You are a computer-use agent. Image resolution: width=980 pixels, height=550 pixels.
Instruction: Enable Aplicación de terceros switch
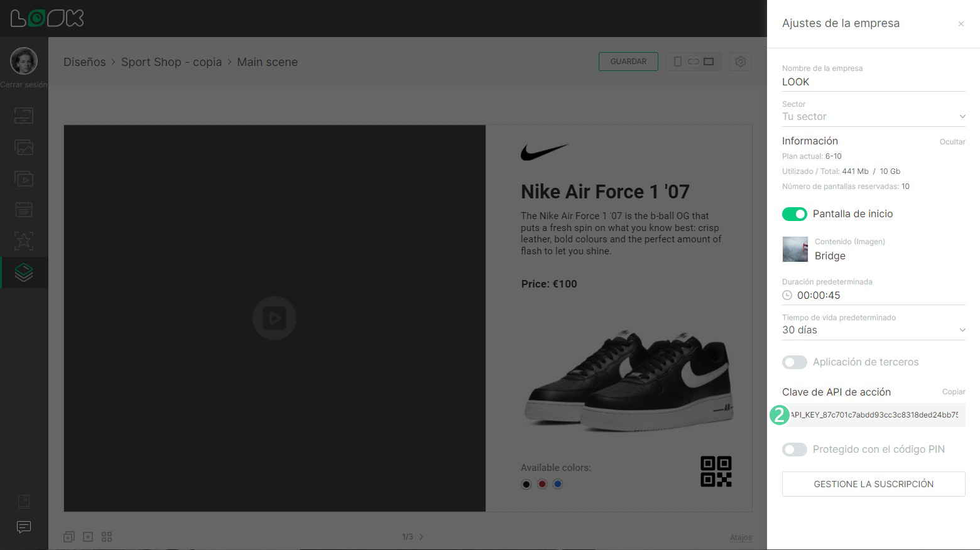[795, 362]
